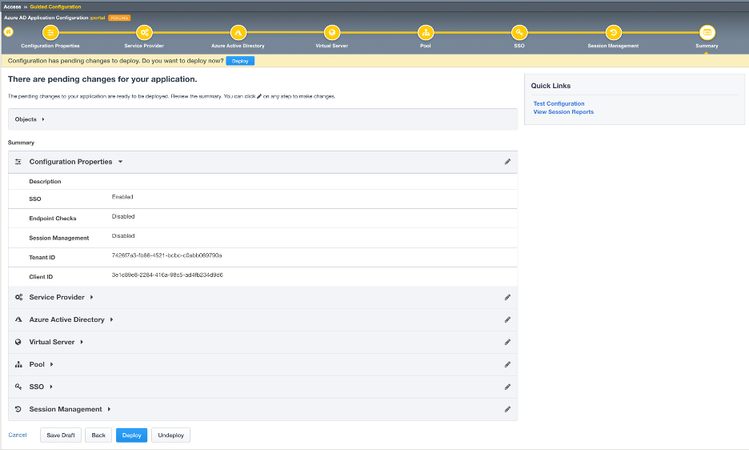Edit Configuration Properties with pencil icon
749x450 pixels.
507,161
